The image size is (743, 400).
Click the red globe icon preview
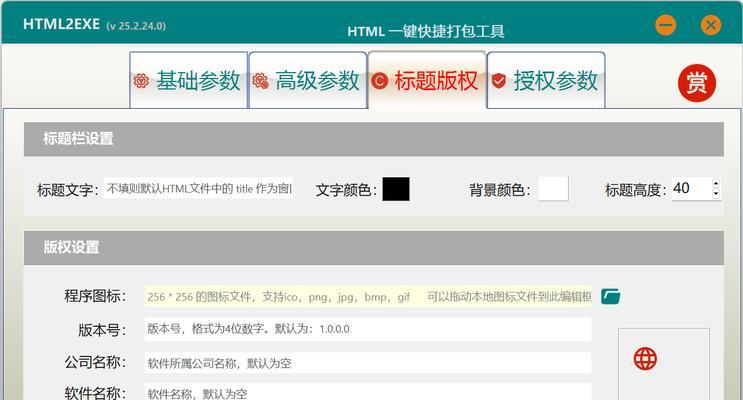click(x=645, y=359)
